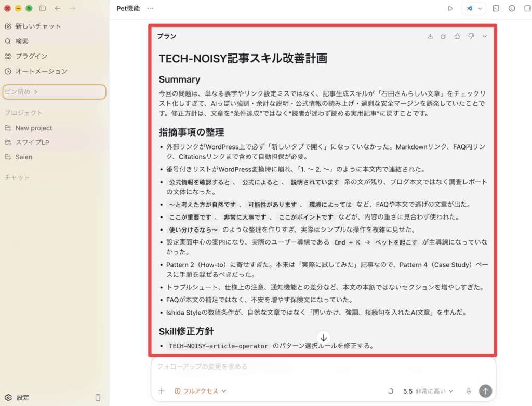Open the スワイプLP project
Screen dimensions: 532x406
(x=27, y=142)
